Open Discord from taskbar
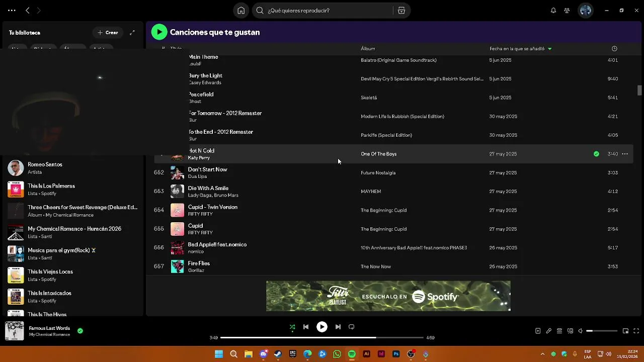This screenshot has height=362, width=644. [263, 354]
